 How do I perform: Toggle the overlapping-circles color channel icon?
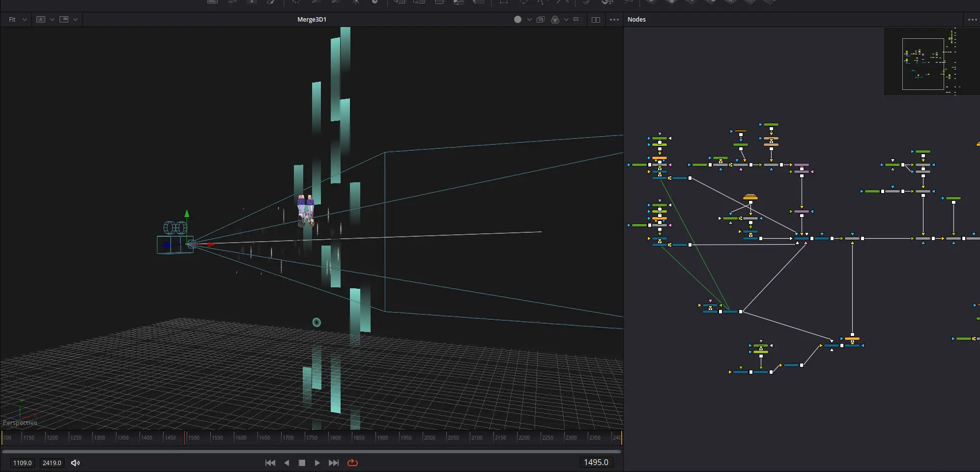[555, 20]
